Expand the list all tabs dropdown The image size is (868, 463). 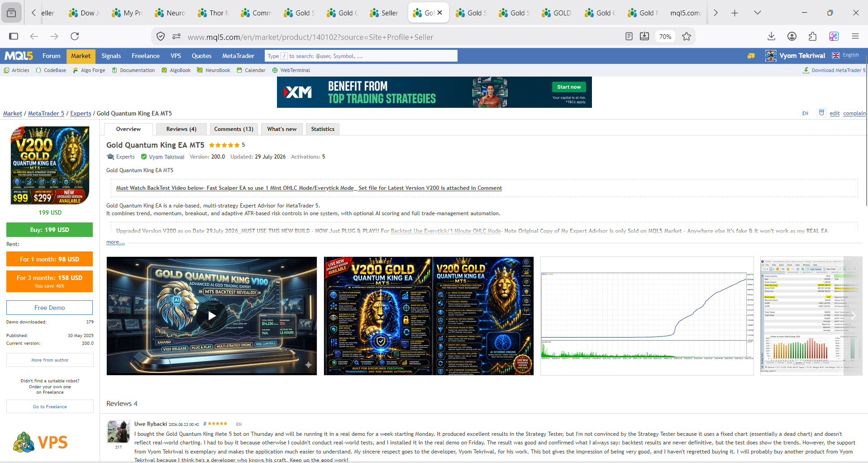pos(757,13)
